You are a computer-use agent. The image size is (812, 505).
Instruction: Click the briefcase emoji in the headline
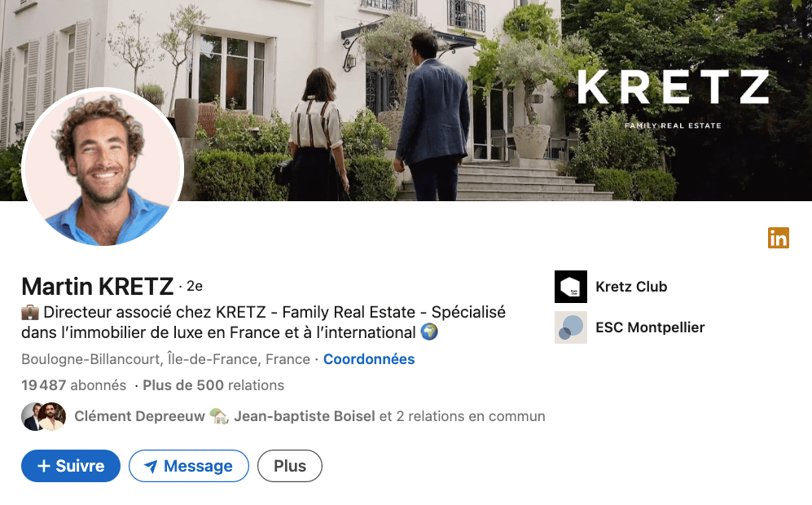click(30, 312)
